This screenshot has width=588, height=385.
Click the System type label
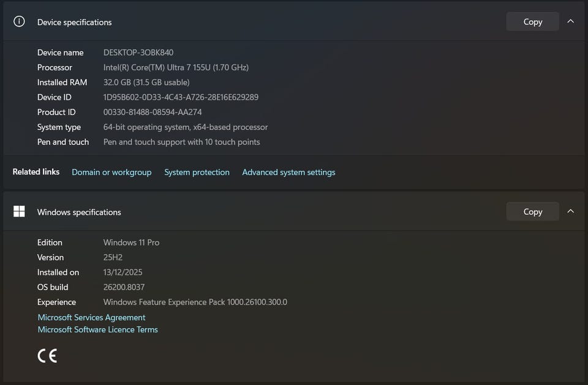(x=59, y=127)
